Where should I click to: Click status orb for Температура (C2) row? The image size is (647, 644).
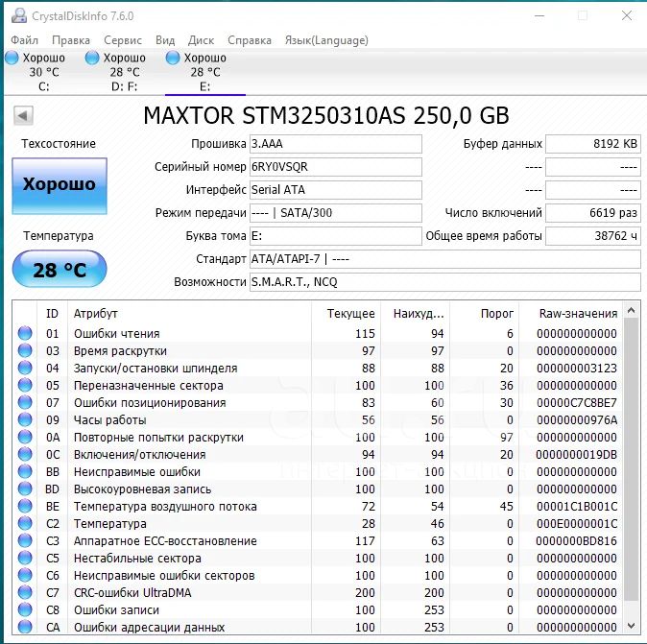click(25, 523)
